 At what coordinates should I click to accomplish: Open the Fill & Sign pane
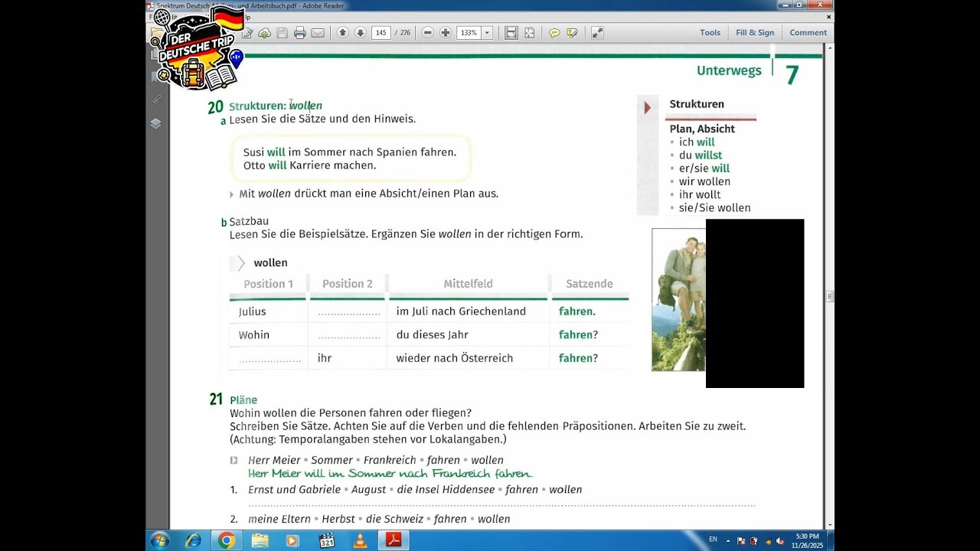(755, 33)
